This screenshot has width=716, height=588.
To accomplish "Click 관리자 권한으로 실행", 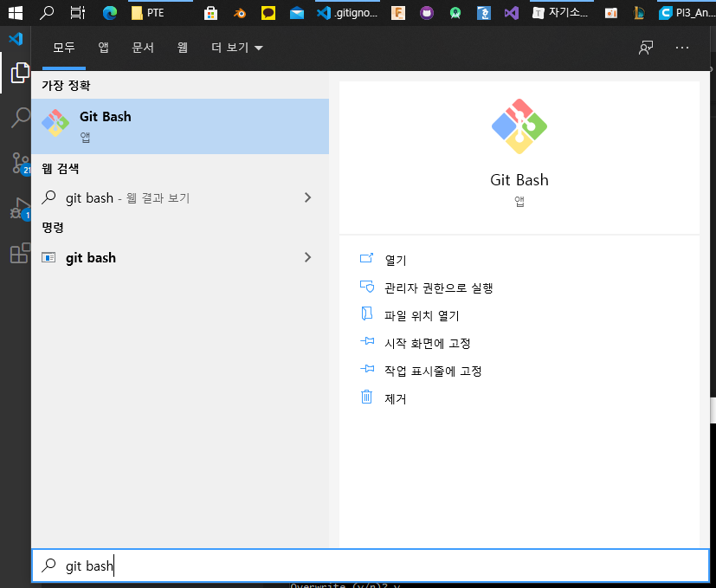I will pos(438,288).
